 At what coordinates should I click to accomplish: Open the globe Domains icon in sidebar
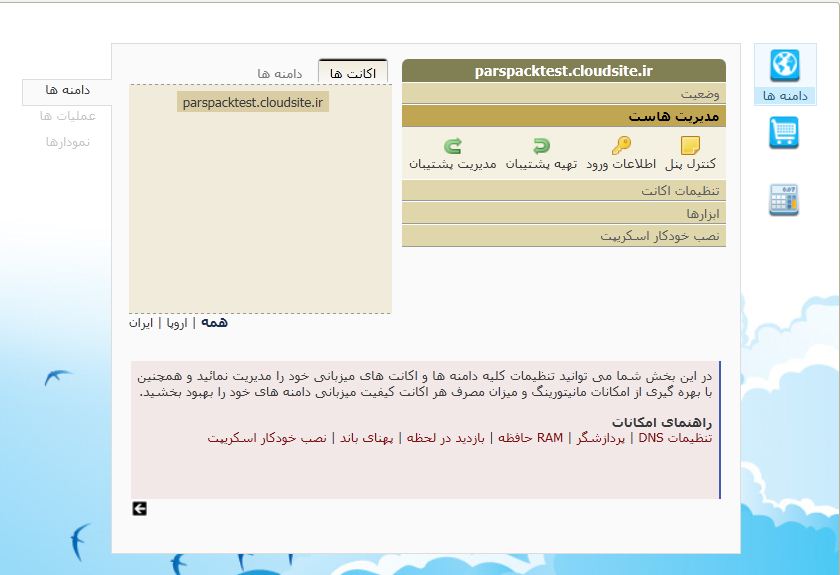click(x=785, y=65)
